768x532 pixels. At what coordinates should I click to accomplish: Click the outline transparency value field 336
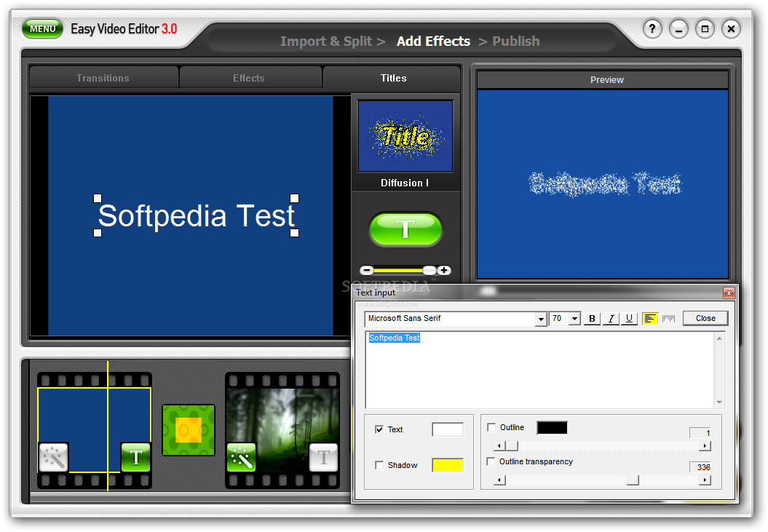tap(700, 467)
